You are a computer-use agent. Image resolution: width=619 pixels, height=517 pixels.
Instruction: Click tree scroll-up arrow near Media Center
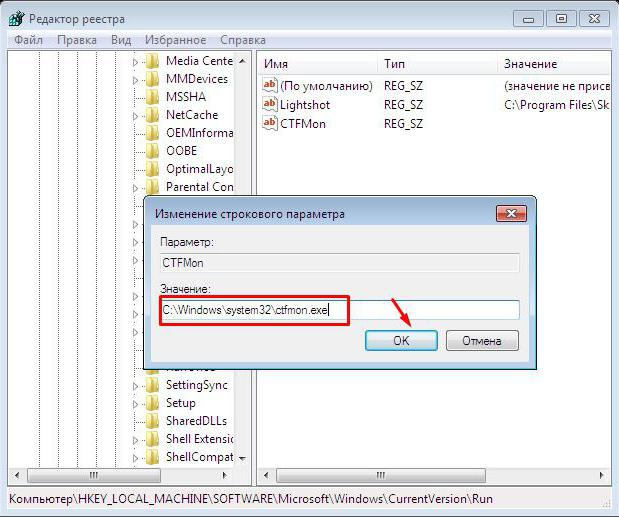pos(242,61)
